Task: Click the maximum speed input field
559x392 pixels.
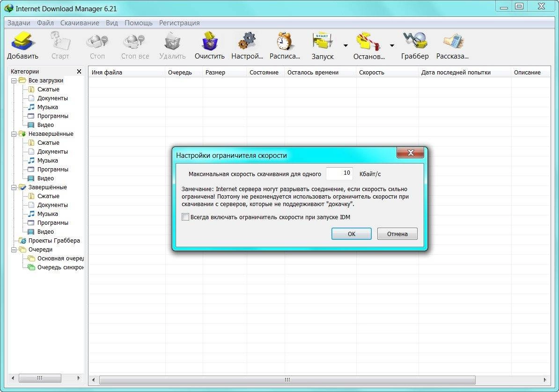Action: [339, 173]
